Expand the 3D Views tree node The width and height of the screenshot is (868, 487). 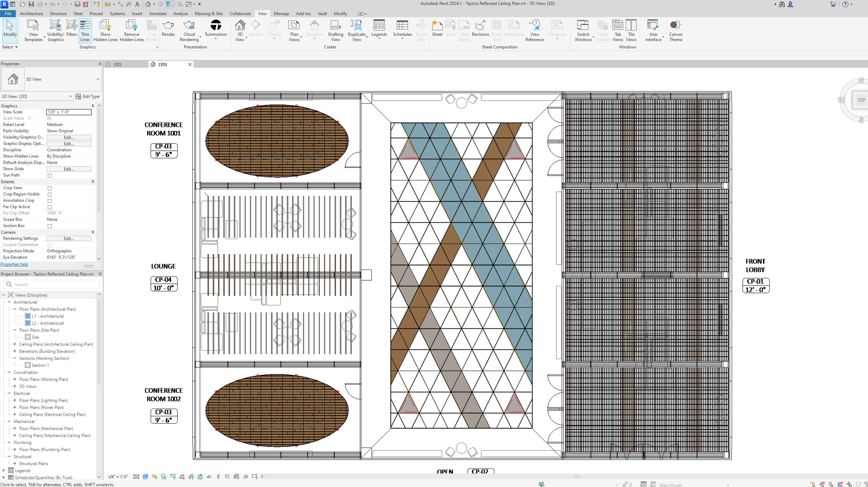point(15,387)
